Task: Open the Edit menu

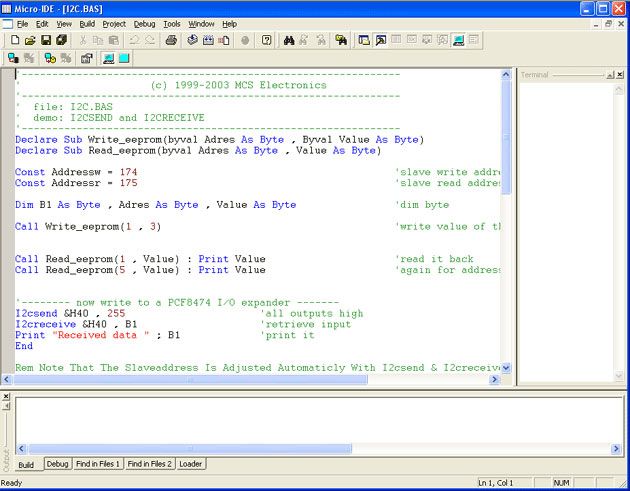Action: [x=42, y=24]
